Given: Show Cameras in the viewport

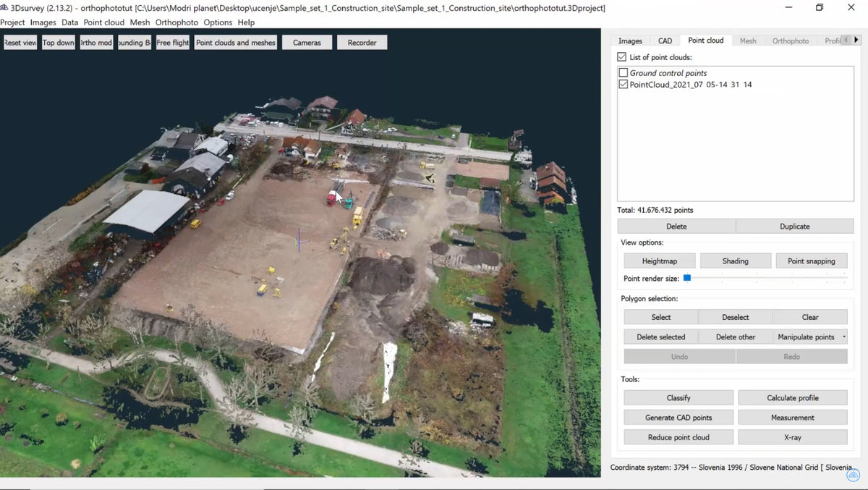Looking at the screenshot, I should 307,42.
